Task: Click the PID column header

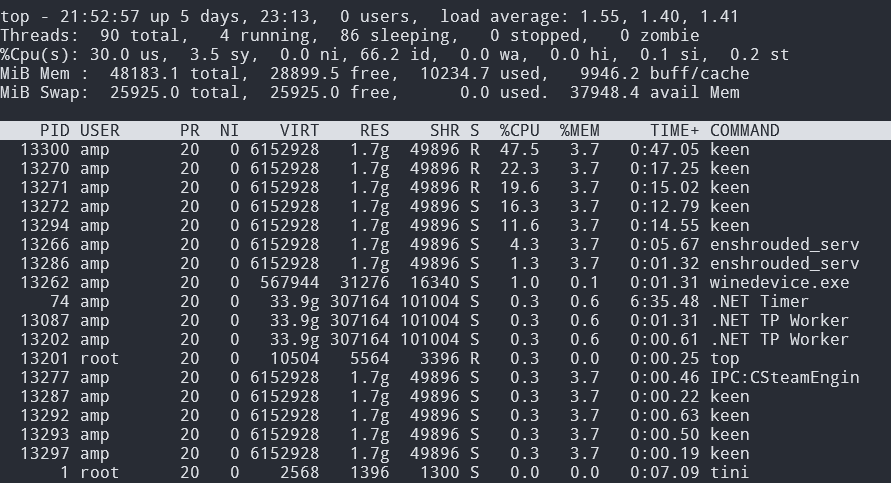Action: click(x=55, y=130)
